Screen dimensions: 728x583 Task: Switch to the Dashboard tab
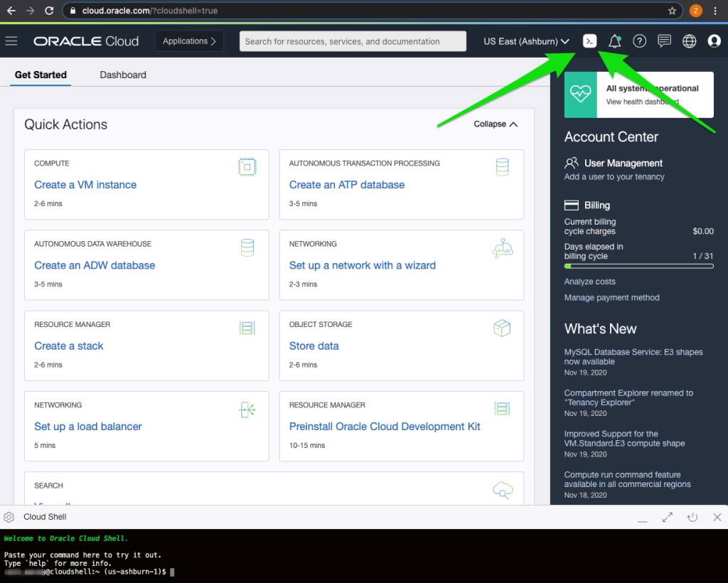pos(122,74)
